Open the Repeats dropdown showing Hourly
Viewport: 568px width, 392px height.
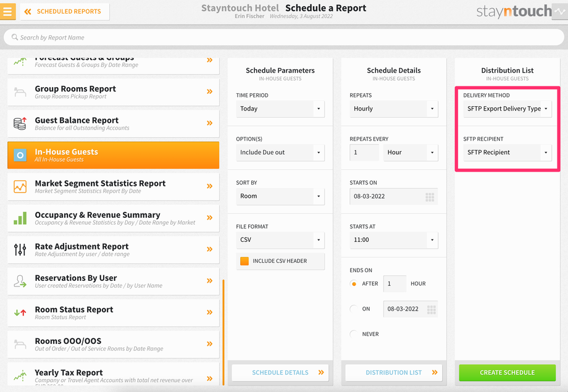coord(394,109)
